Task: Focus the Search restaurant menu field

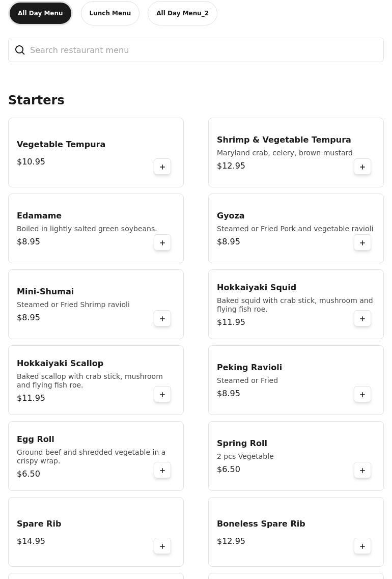Action: click(204, 50)
